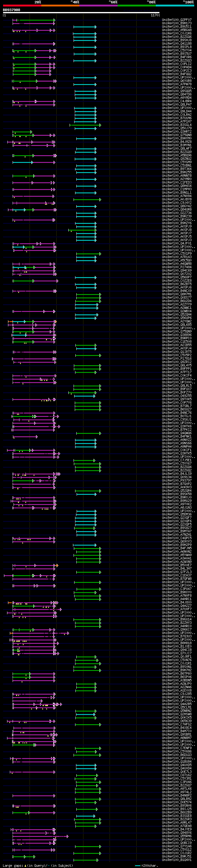This screenshot has width=197, height=868.
Task: Select the UniRef100_C7ENF9 label
Action: tap(177, 748)
